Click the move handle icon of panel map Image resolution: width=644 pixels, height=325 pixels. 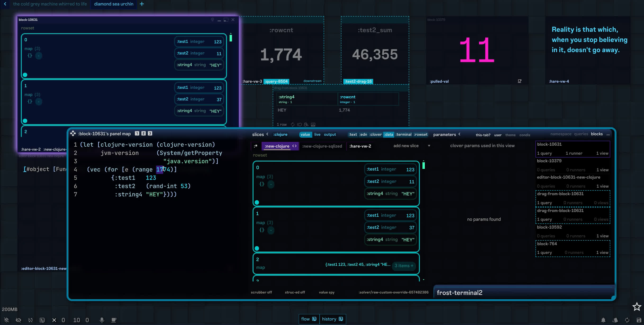73,134
